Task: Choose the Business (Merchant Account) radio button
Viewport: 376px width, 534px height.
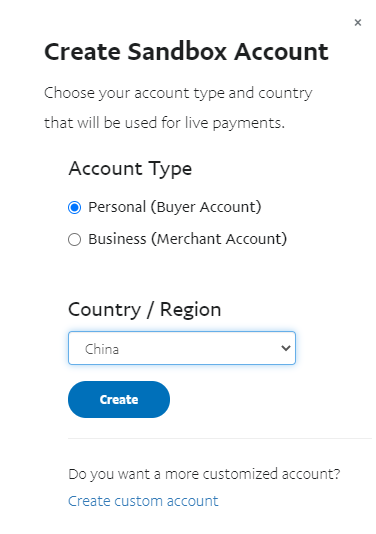Action: (75, 239)
